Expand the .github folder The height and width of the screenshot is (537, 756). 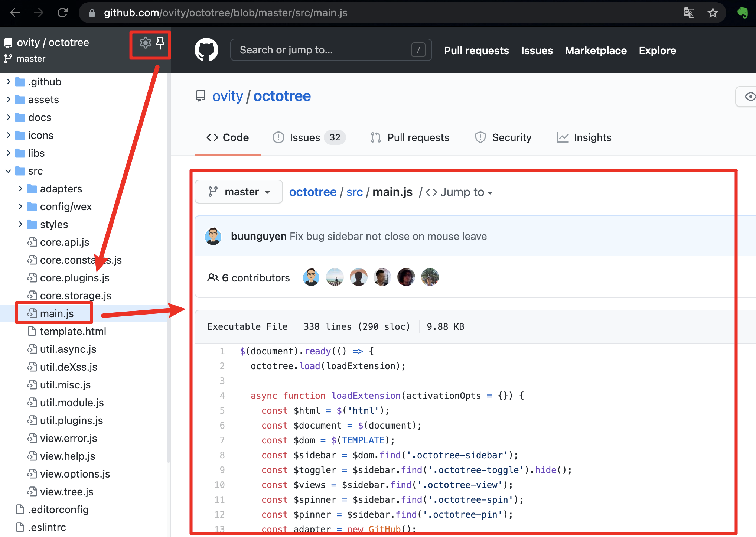coord(9,82)
